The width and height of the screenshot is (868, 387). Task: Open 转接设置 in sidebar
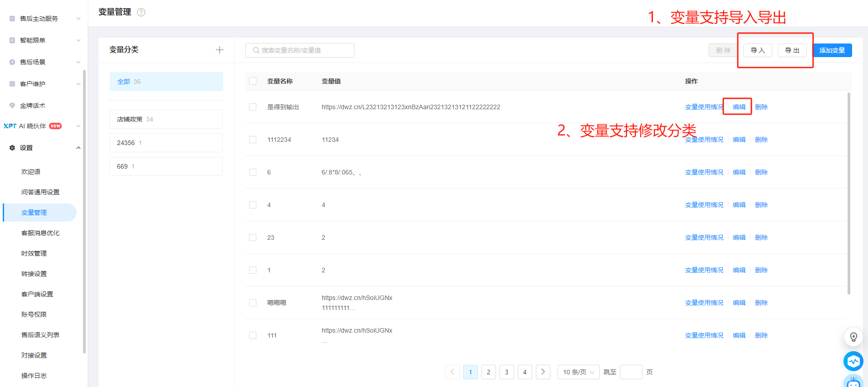click(34, 274)
